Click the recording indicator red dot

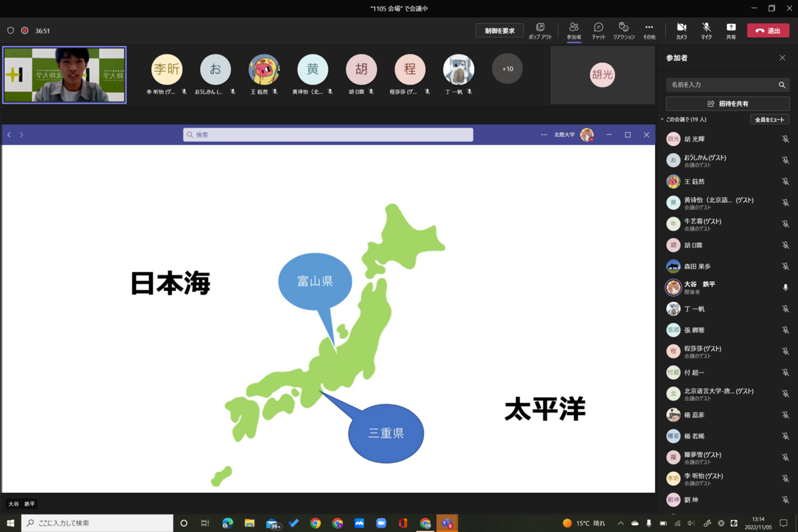pyautogui.click(x=25, y=31)
